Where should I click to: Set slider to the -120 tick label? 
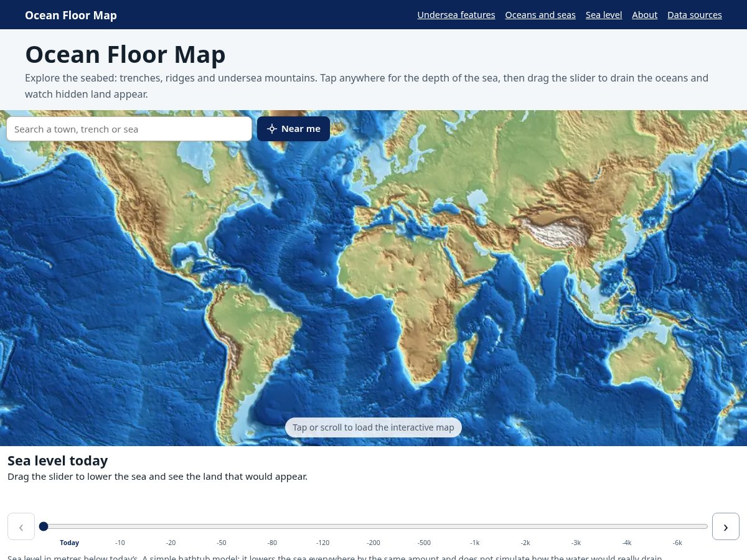[323, 543]
